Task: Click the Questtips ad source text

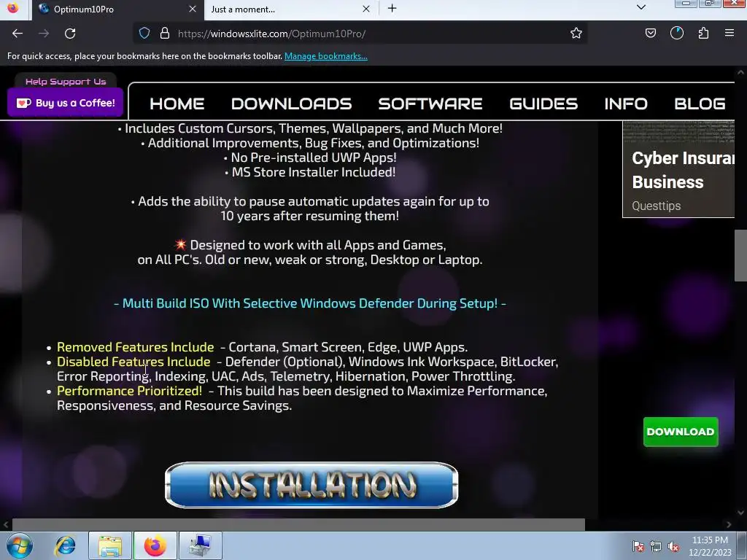Action: coord(656,206)
